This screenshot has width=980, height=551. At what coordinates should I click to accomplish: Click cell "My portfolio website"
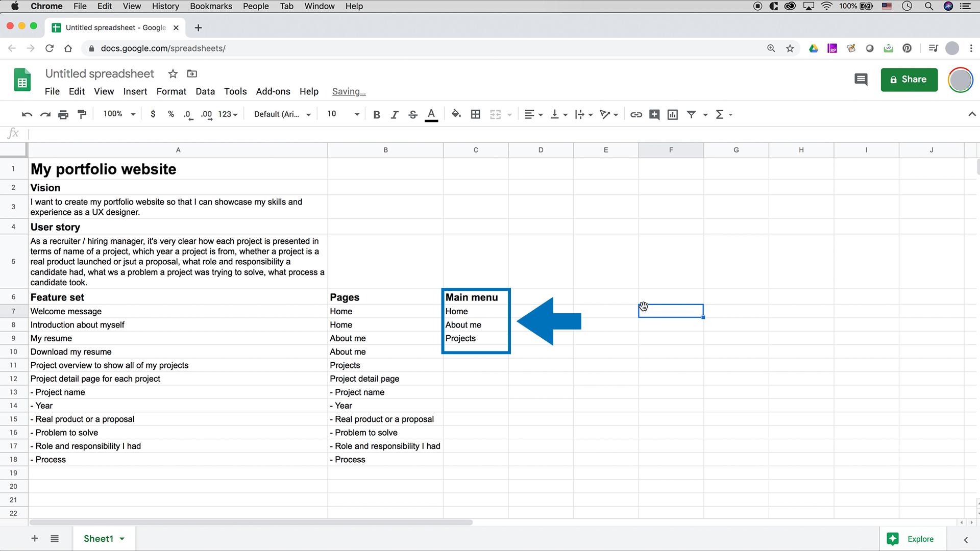coord(178,169)
